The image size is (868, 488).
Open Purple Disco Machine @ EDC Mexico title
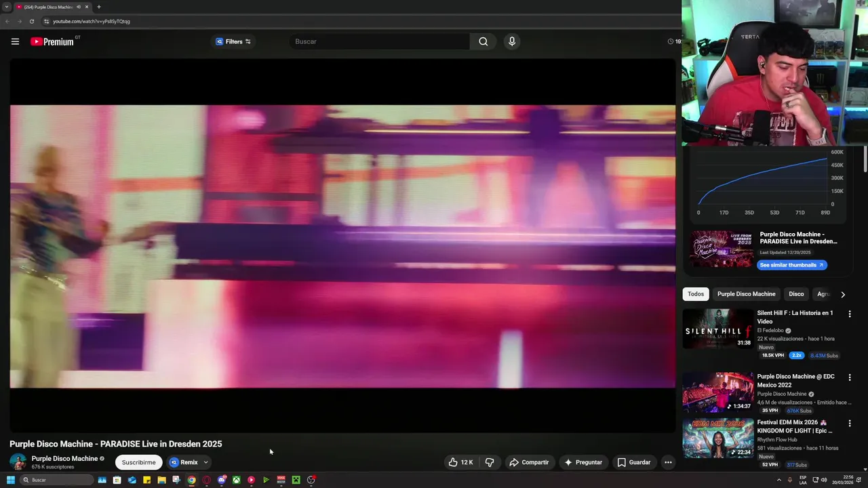[795, 381]
